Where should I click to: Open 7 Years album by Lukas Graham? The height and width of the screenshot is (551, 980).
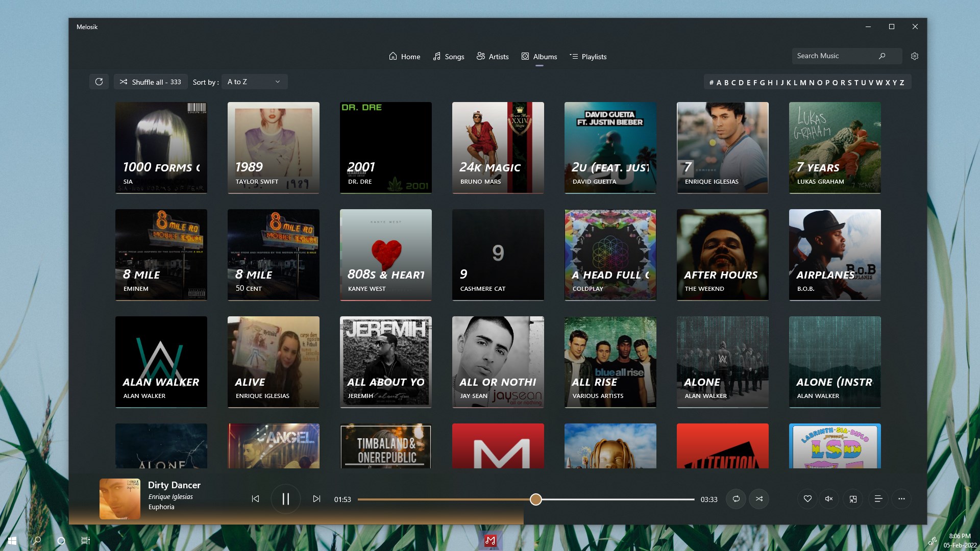coord(835,147)
